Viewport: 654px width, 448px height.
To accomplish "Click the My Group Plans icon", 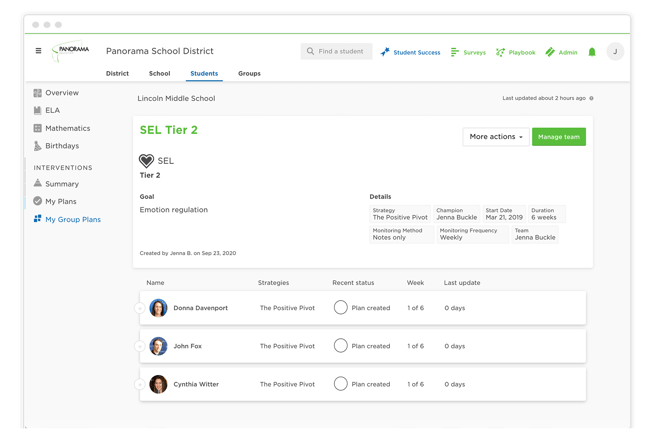I will click(x=38, y=219).
